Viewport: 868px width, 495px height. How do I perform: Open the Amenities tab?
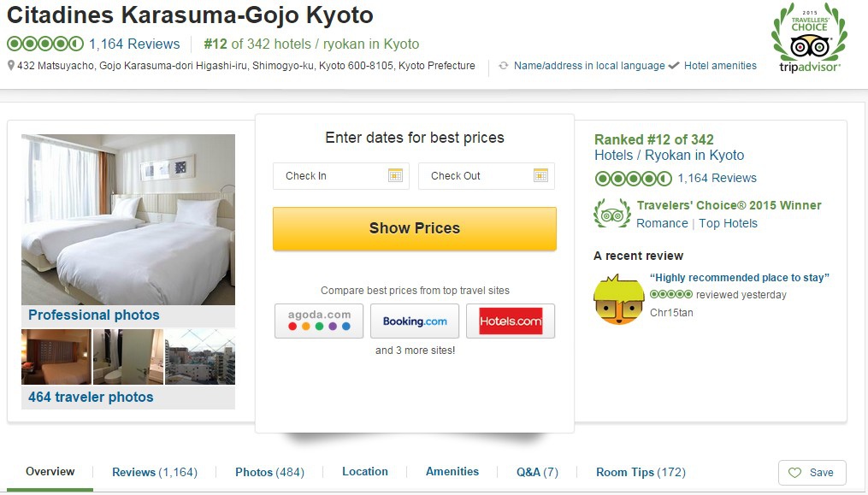pos(452,472)
